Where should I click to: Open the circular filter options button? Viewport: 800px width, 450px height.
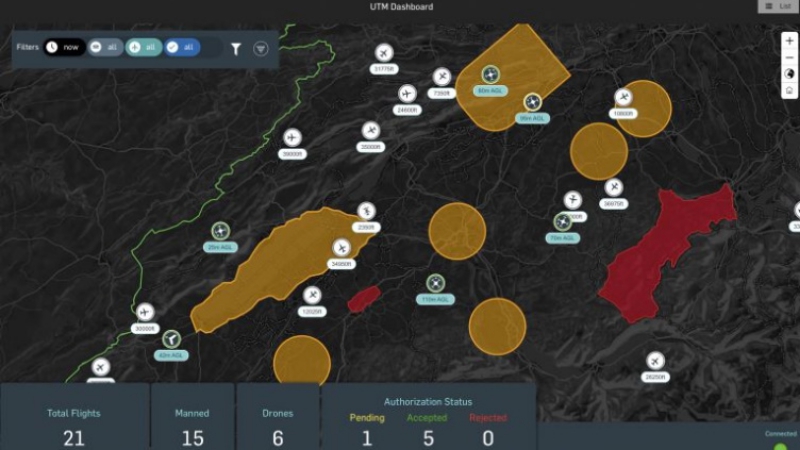tap(260, 48)
